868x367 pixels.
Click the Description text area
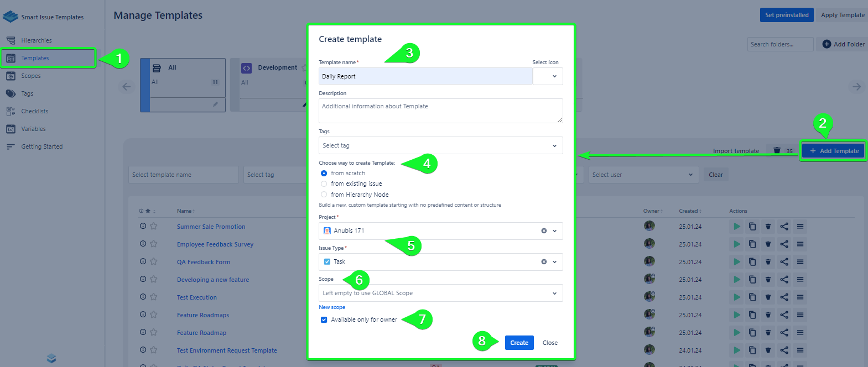click(x=440, y=111)
